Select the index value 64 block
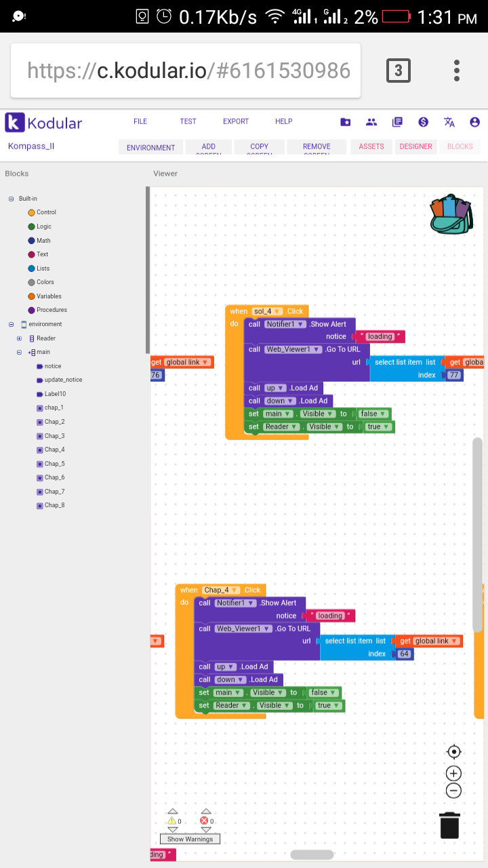 tap(405, 654)
